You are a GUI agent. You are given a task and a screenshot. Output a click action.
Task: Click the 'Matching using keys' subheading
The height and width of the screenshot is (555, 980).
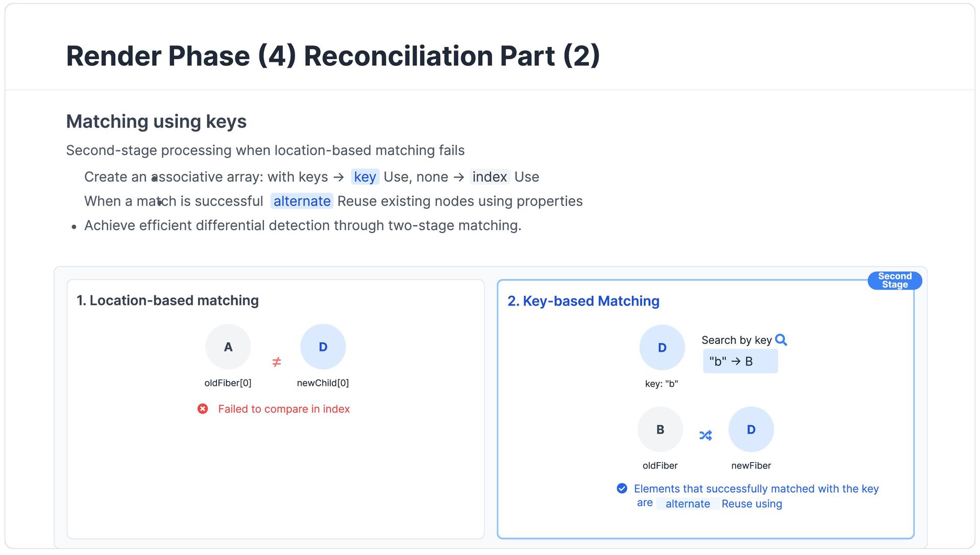(156, 121)
